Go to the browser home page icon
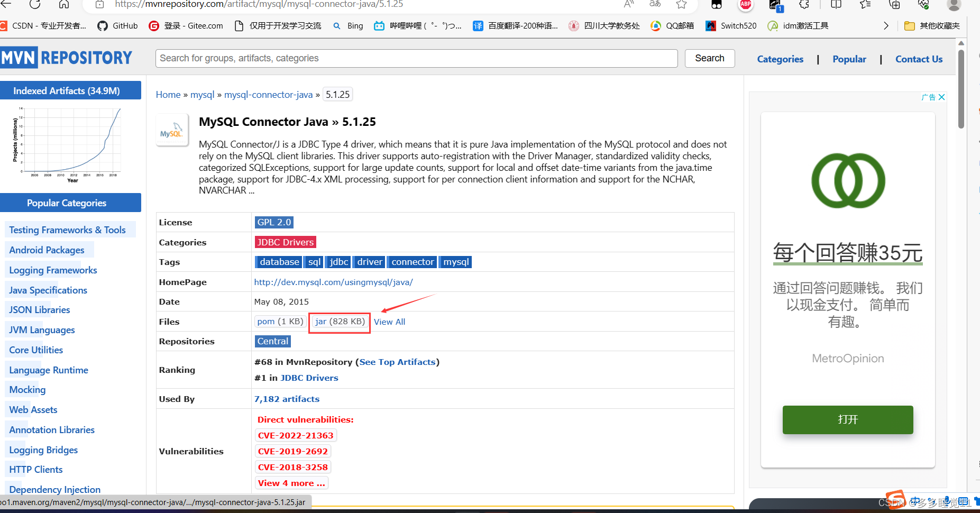980x513 pixels. (x=64, y=4)
